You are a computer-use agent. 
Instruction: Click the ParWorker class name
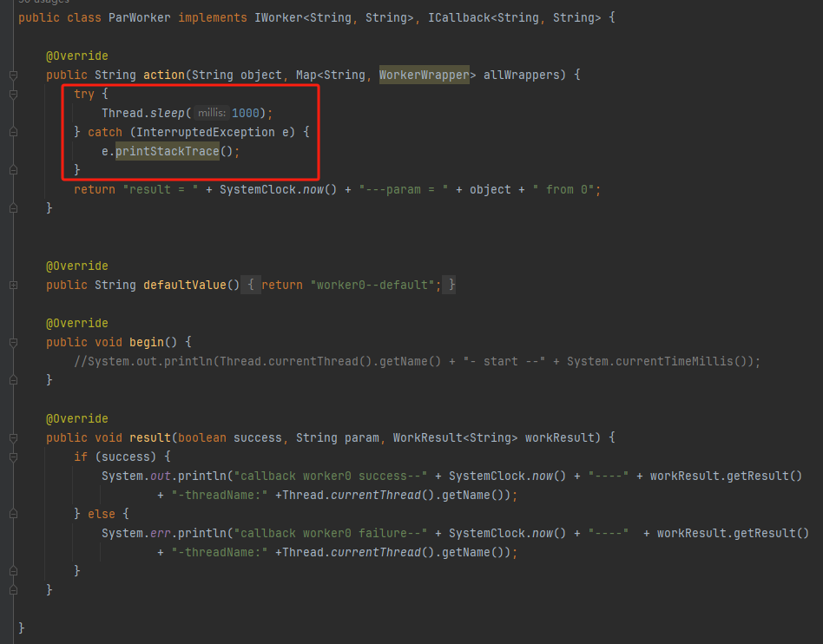pos(139,18)
